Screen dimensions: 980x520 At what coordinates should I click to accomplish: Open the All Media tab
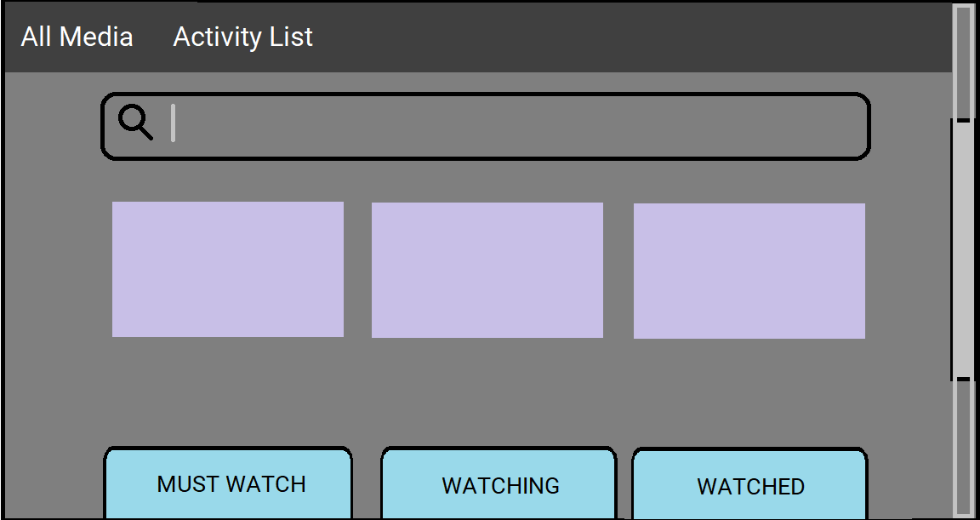coord(77,37)
